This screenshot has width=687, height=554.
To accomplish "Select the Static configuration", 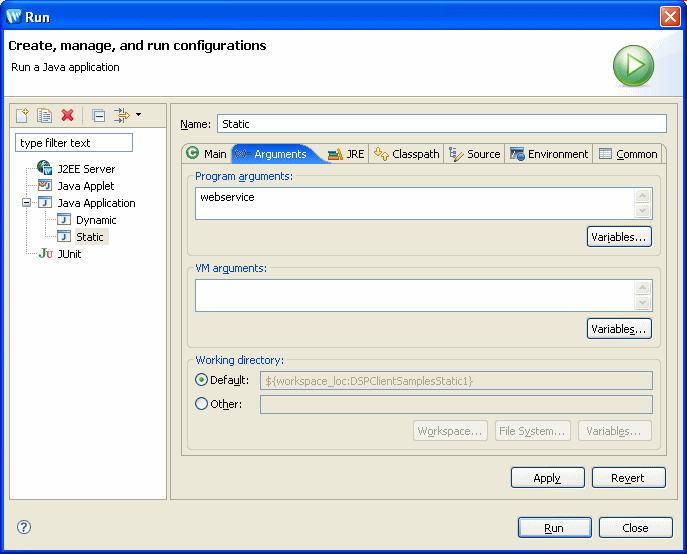I will pos(90,237).
